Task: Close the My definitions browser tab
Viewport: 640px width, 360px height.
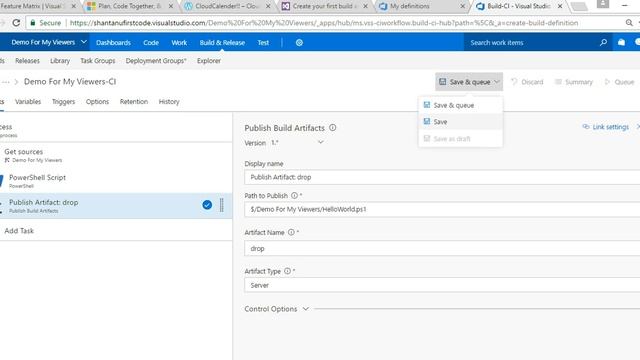Action: [462, 6]
